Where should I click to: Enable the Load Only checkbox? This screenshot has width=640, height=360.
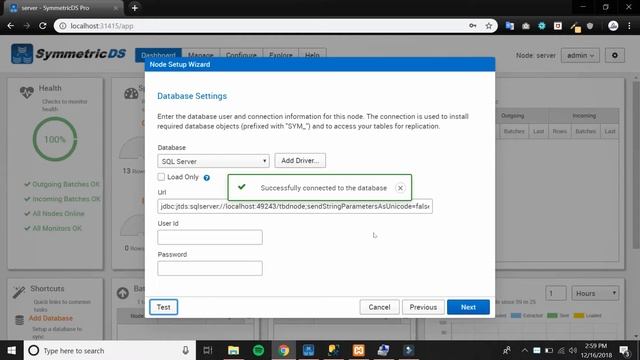[161, 177]
